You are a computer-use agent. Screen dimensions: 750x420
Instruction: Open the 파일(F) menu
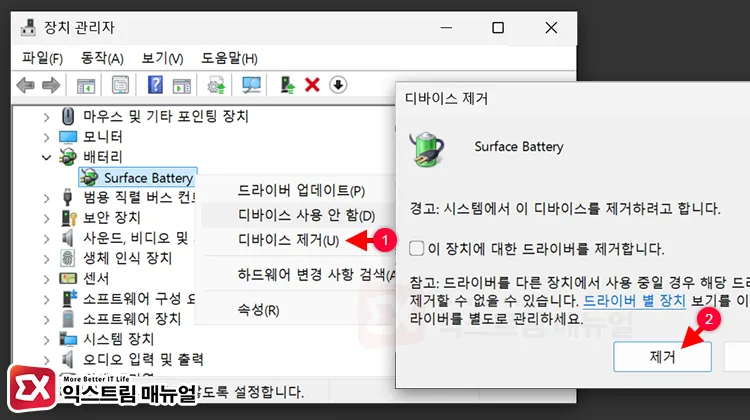[x=42, y=58]
